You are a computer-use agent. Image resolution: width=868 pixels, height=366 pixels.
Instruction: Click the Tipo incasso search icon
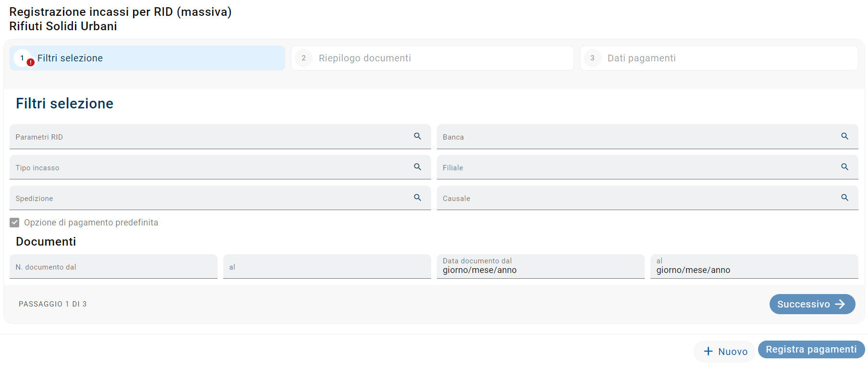tap(417, 167)
